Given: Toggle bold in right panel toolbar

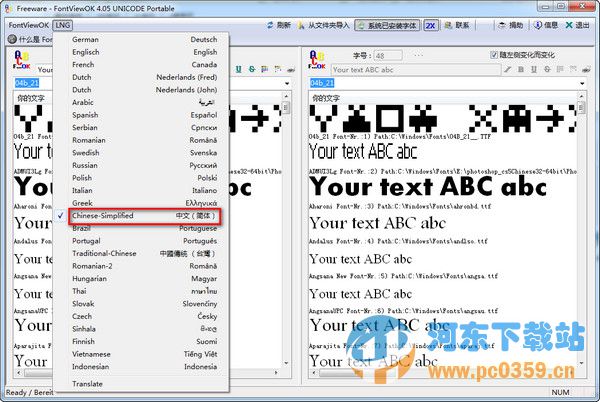Looking at the screenshot, I should [521, 69].
